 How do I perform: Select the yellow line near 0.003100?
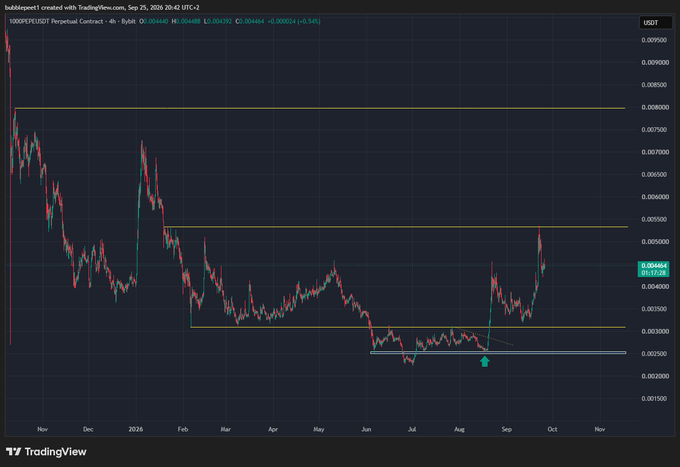click(408, 327)
